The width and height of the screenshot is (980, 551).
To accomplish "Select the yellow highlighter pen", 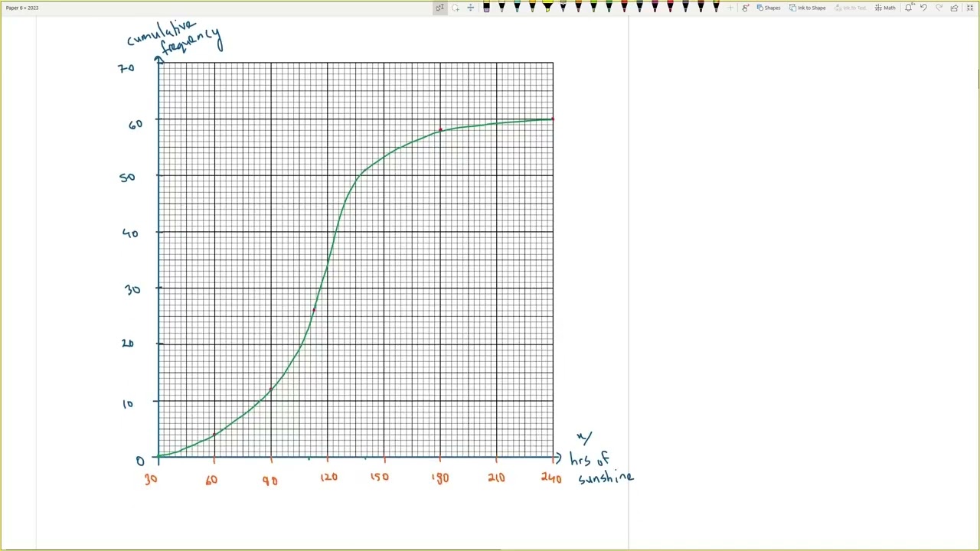I will coord(547,6).
